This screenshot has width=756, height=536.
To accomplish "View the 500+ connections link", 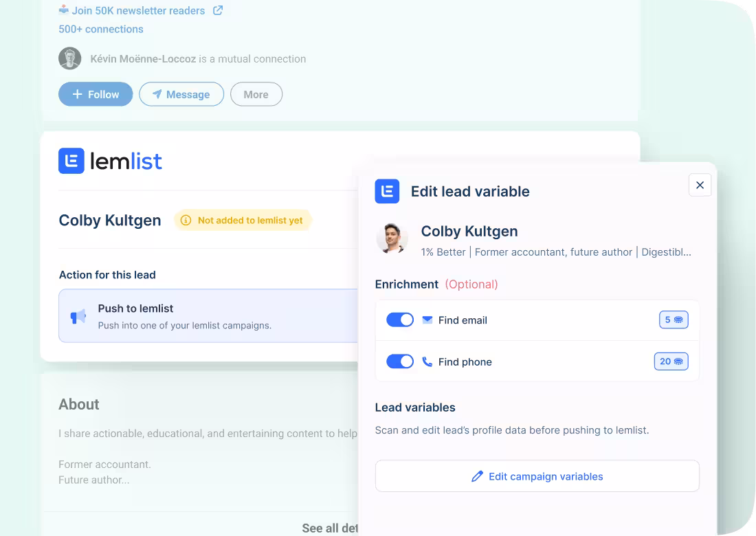I will tap(101, 29).
